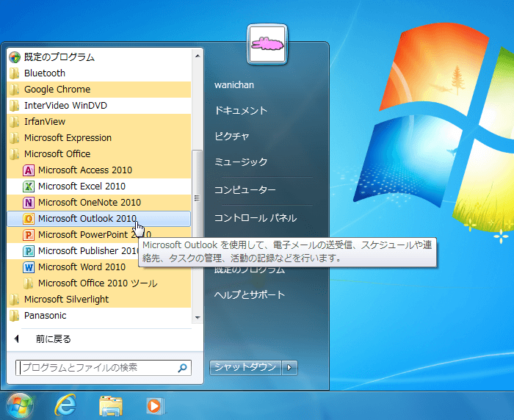Click the Microsoft Office folder label

57,154
